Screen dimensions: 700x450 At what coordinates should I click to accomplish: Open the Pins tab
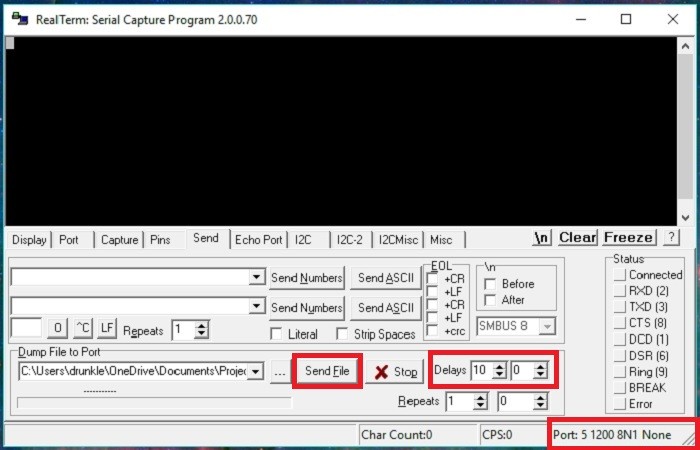click(160, 240)
